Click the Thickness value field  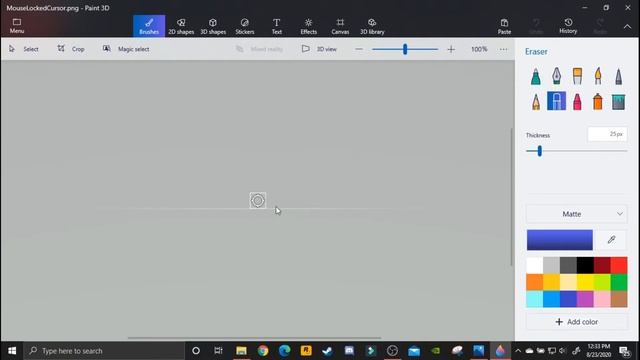[607, 134]
